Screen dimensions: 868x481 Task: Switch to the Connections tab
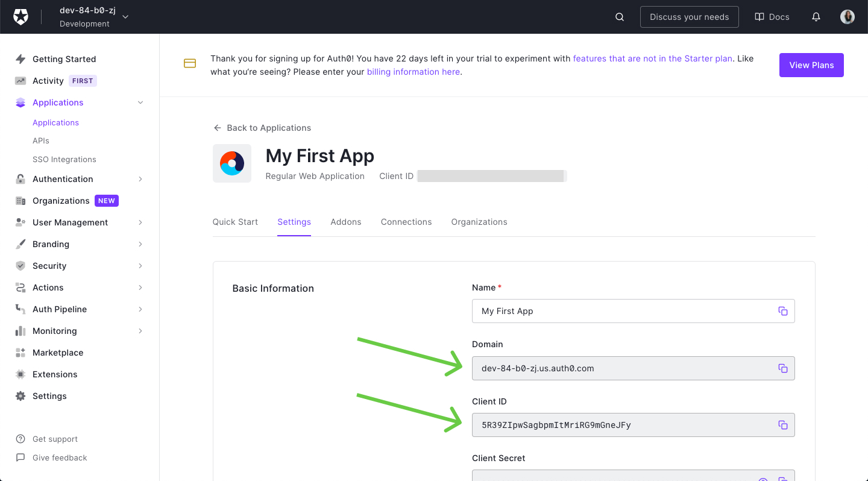pos(406,222)
